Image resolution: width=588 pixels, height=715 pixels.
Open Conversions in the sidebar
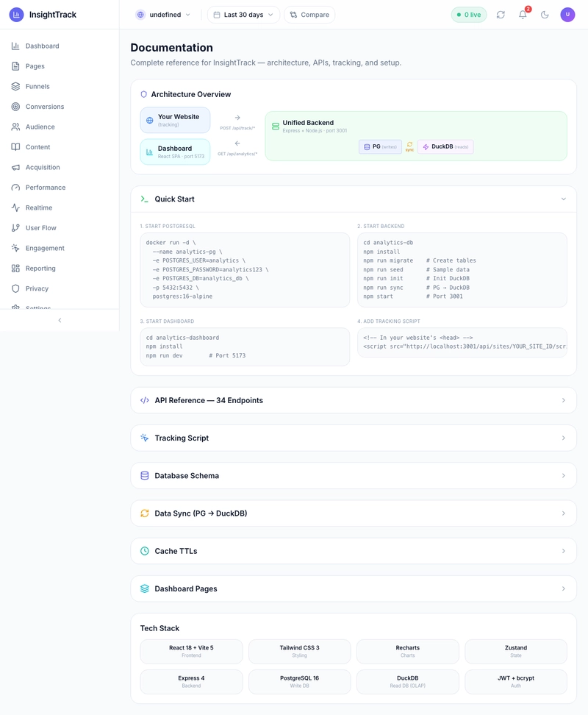(x=60, y=107)
